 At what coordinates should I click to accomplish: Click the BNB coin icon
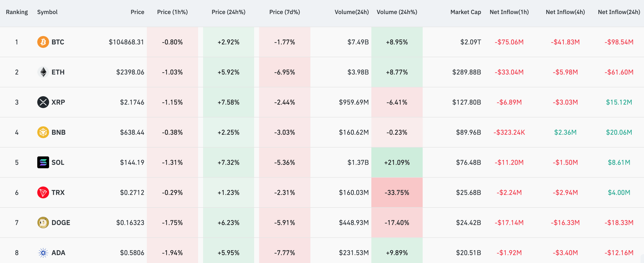[43, 132]
